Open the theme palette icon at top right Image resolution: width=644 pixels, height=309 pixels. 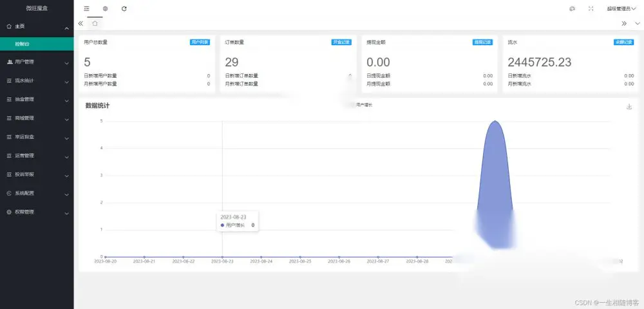click(x=572, y=8)
